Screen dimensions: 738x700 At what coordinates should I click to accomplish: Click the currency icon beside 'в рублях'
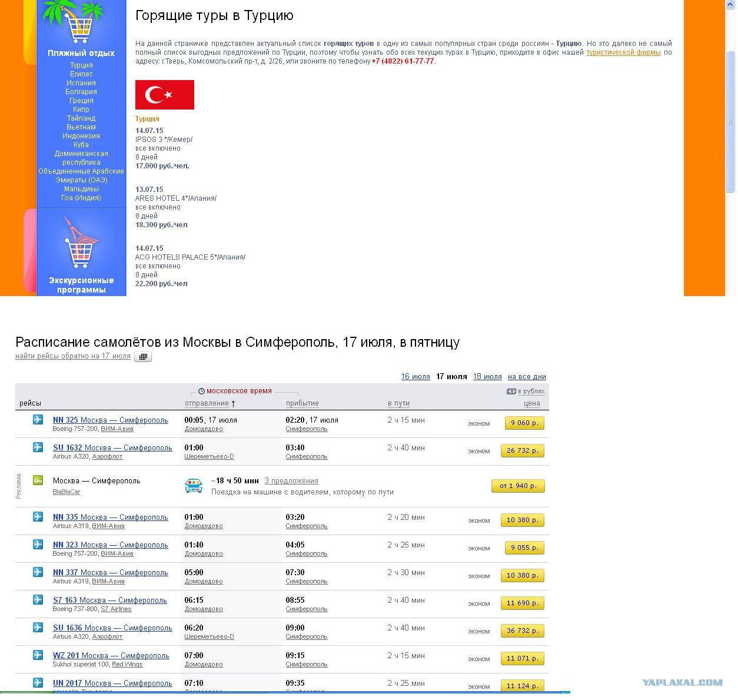(511, 392)
